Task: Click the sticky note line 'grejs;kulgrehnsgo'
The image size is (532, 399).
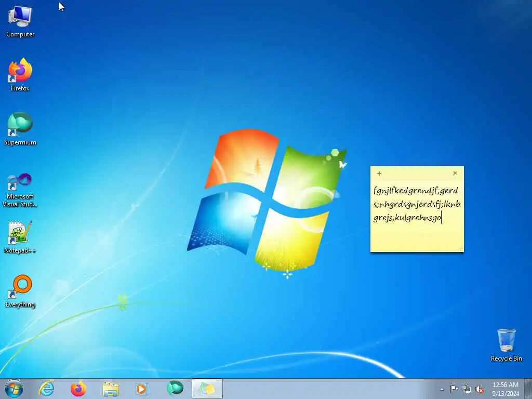Action: coord(407,218)
